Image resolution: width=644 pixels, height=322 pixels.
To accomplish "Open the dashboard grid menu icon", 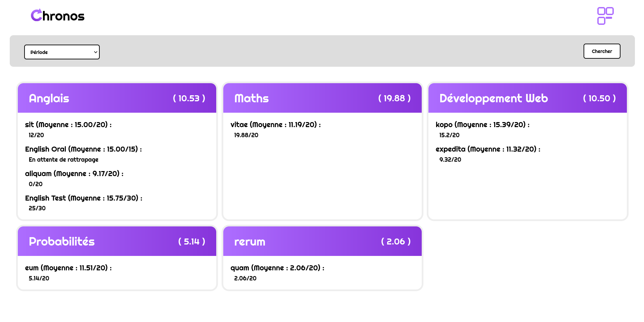I will click(x=605, y=16).
